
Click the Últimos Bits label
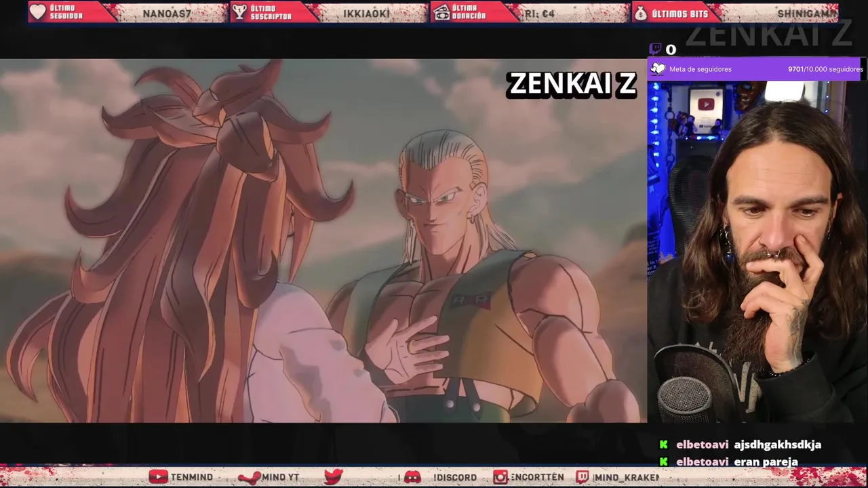pos(679,14)
